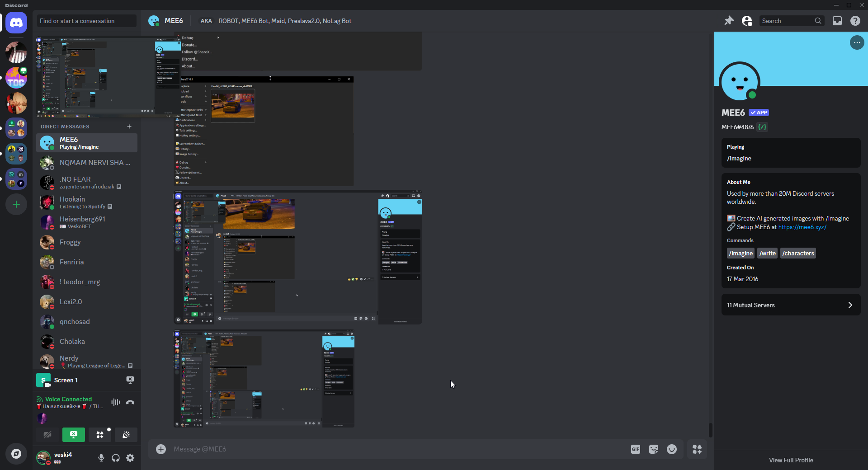Click the /characters command chip
Viewport: 868px width, 470px height.
click(798, 253)
